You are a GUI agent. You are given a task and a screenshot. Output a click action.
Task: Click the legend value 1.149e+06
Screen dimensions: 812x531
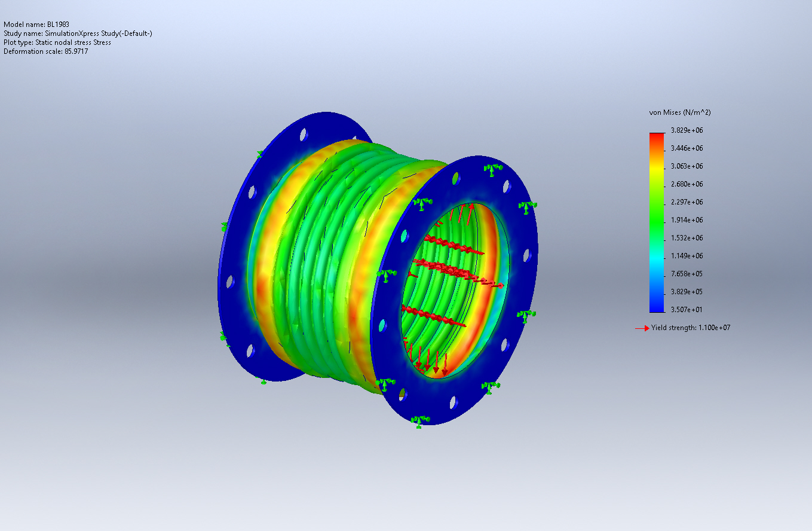point(687,256)
